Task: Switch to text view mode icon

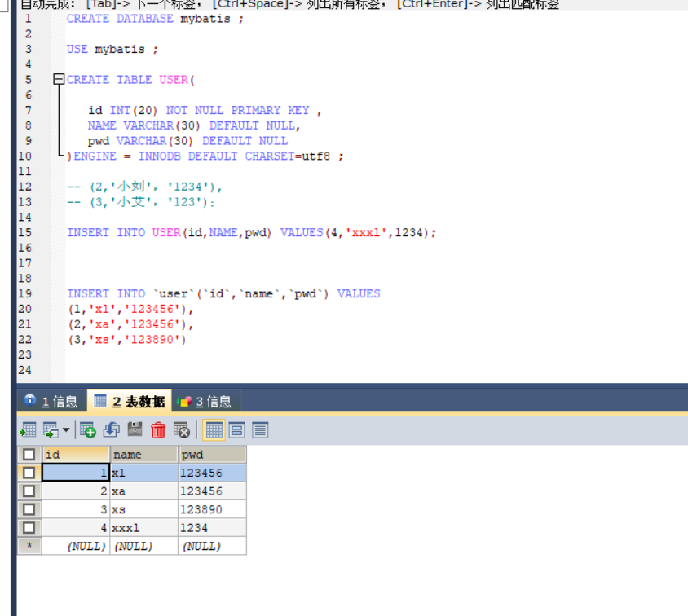Action: click(260, 430)
